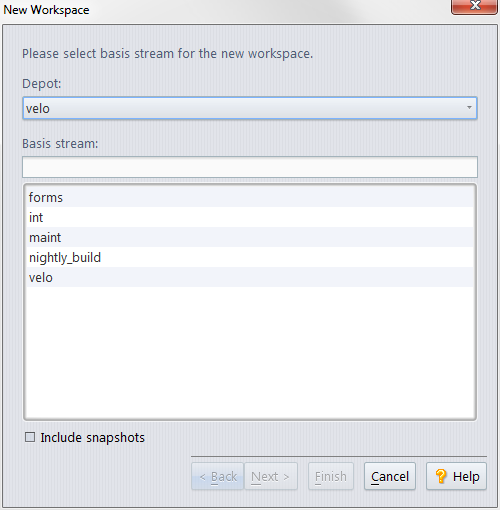Screen dimensions: 500x510
Task: Choose the maint stream
Action: [250, 237]
